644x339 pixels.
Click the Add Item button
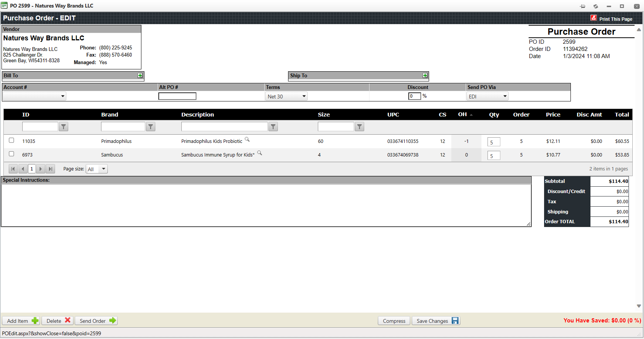tap(21, 321)
